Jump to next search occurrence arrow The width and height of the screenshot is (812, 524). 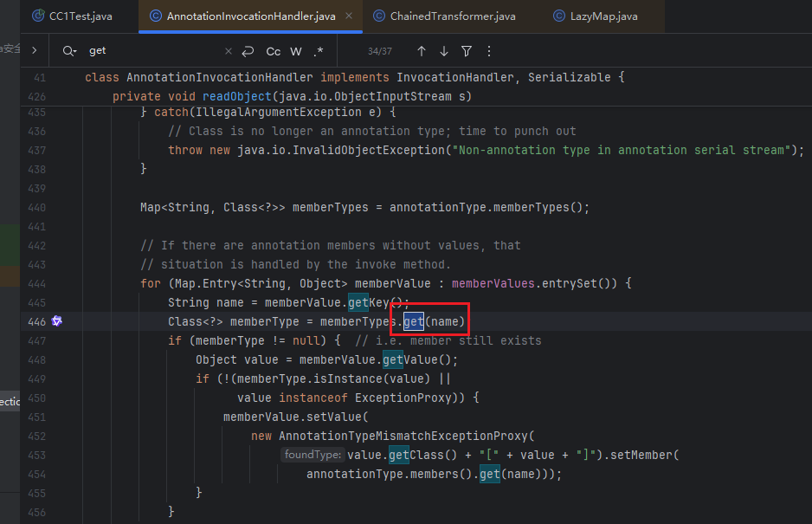point(444,51)
